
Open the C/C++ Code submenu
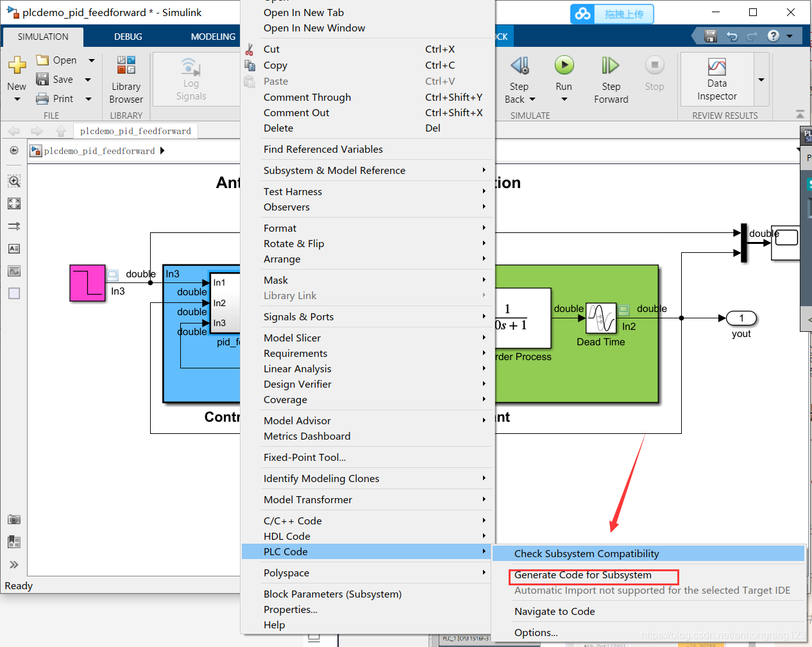[367, 521]
